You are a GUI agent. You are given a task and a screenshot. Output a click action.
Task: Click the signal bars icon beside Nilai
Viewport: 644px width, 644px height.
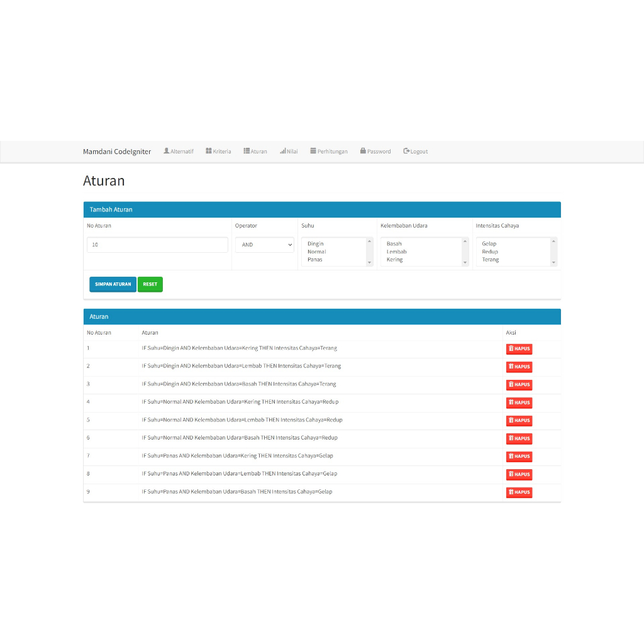[282, 151]
